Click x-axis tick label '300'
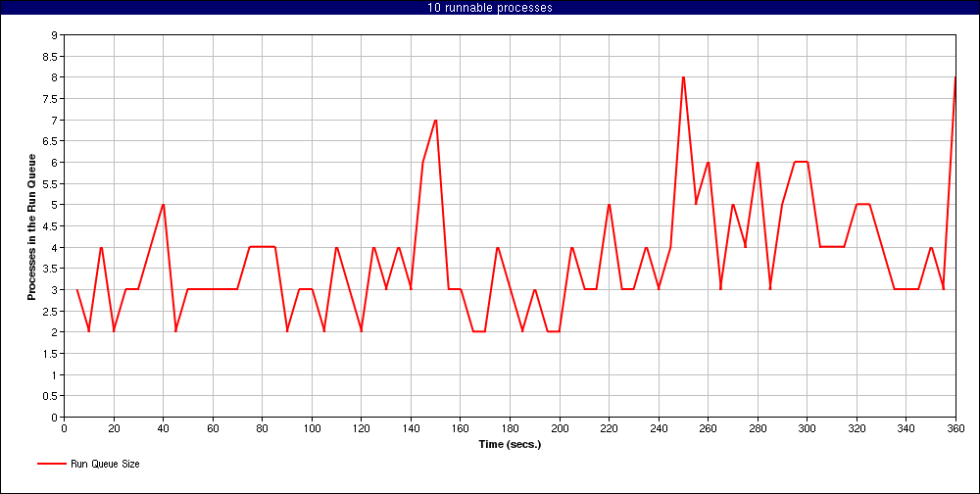The width and height of the screenshot is (980, 494). coord(807,428)
